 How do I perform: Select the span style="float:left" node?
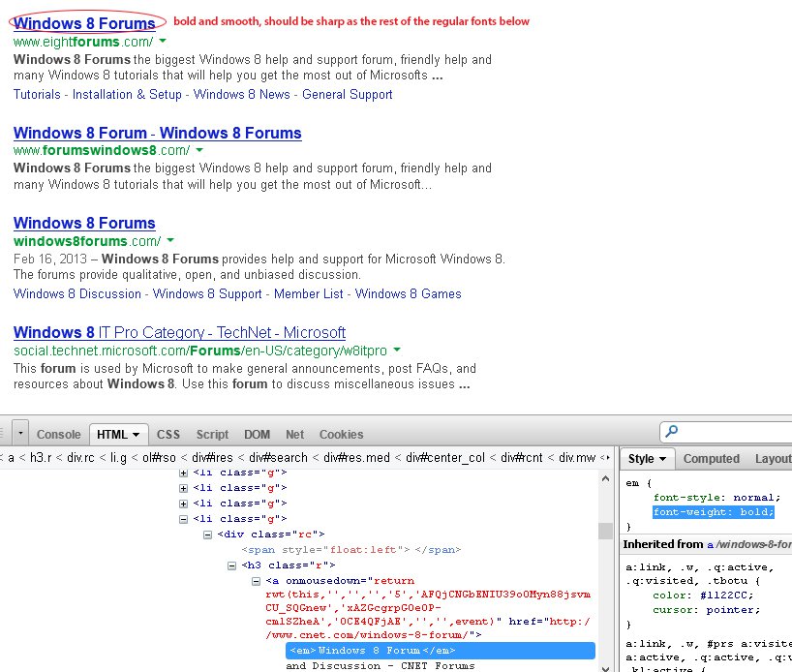(351, 550)
